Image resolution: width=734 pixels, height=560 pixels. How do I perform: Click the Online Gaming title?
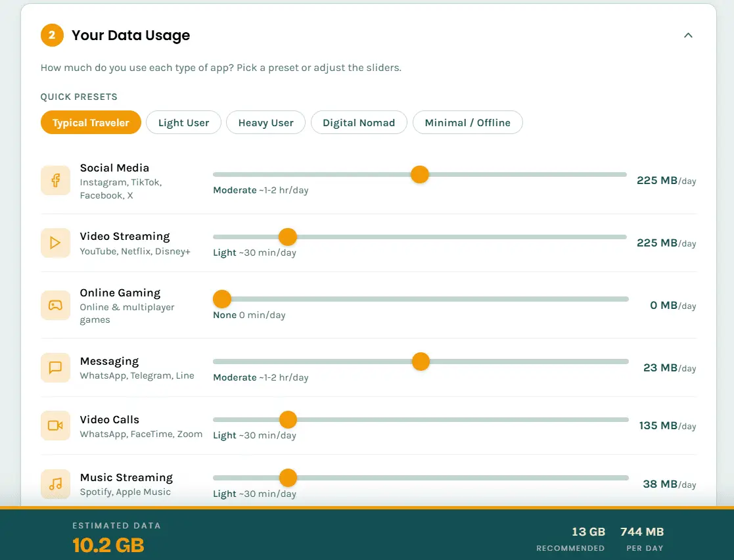(120, 292)
